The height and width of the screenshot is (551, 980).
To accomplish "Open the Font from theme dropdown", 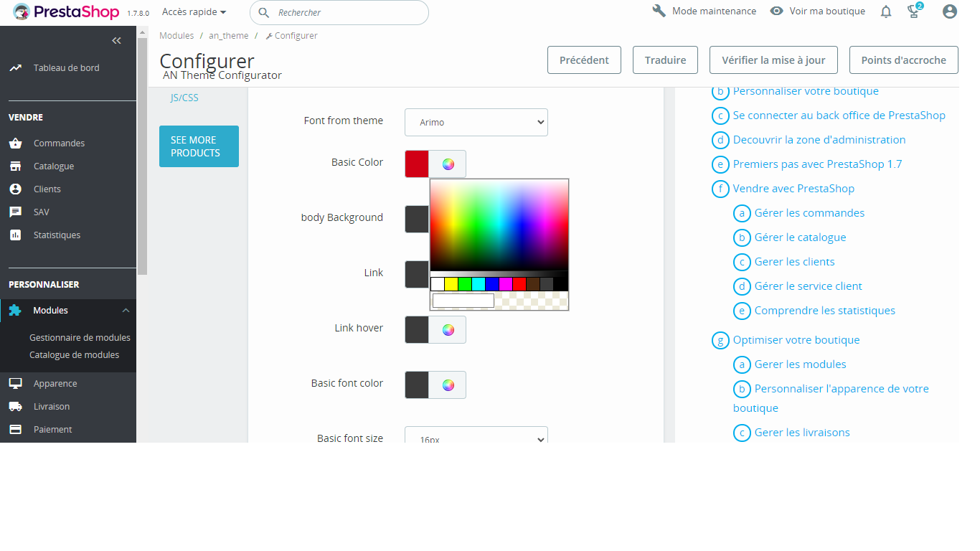I will tap(476, 122).
